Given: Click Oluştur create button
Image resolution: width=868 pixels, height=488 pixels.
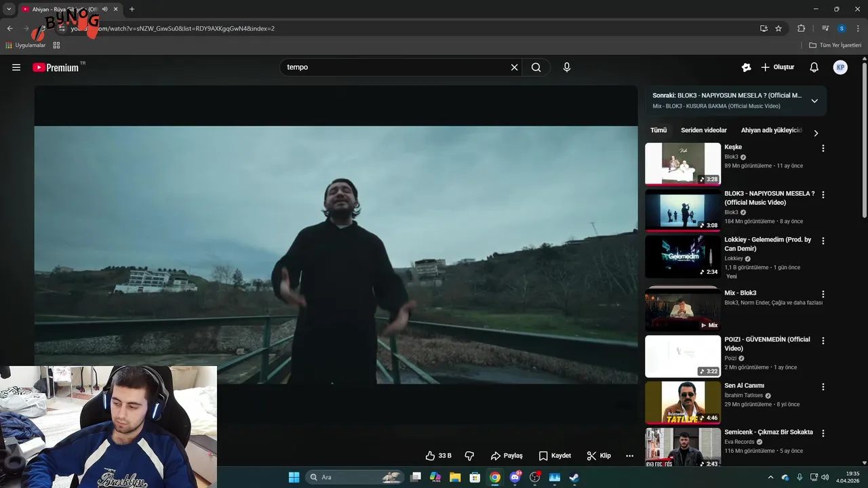Looking at the screenshot, I should click(778, 67).
